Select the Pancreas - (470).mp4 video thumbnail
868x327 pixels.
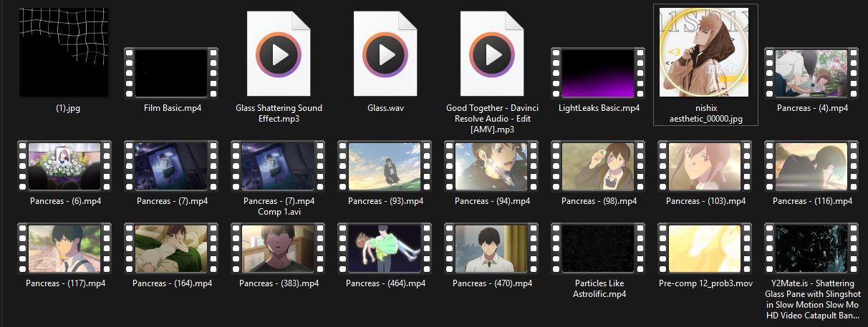(x=493, y=248)
